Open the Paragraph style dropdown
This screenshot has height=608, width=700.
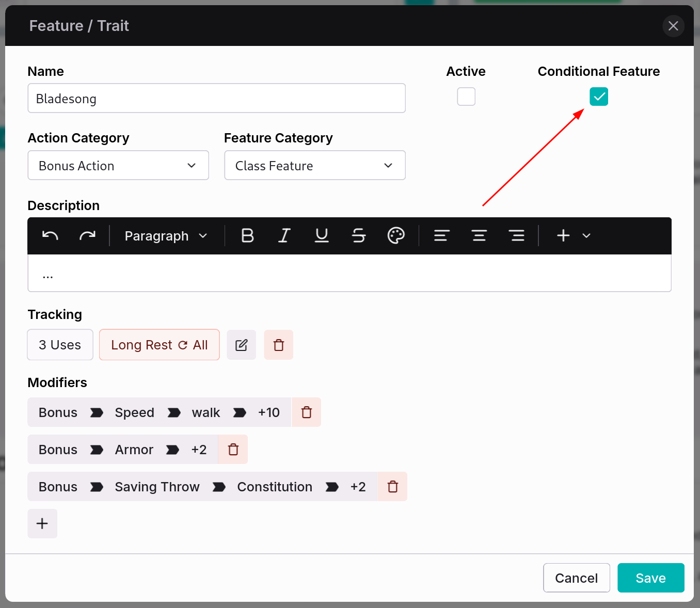point(166,236)
